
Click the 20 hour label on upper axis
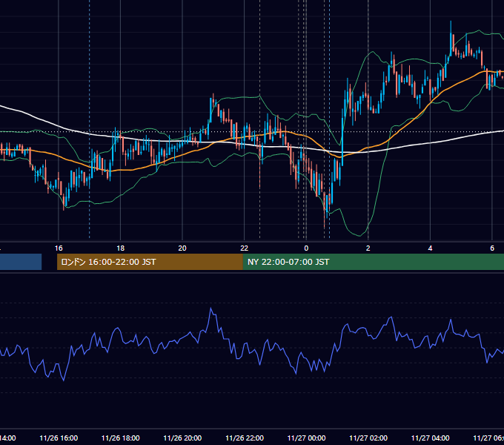182,248
